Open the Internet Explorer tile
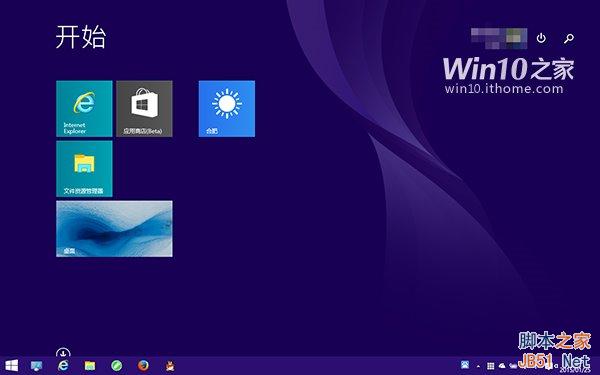The height and width of the screenshot is (375, 600). point(84,109)
